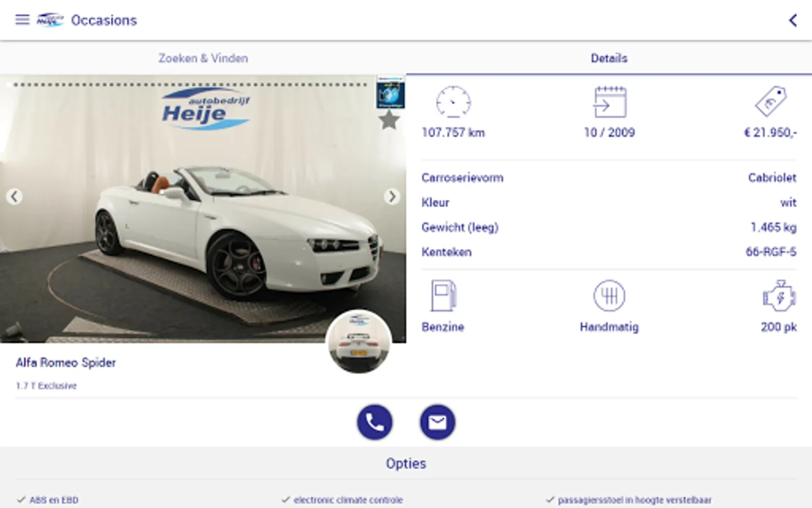Tap the manual gearbox icon

tap(609, 295)
